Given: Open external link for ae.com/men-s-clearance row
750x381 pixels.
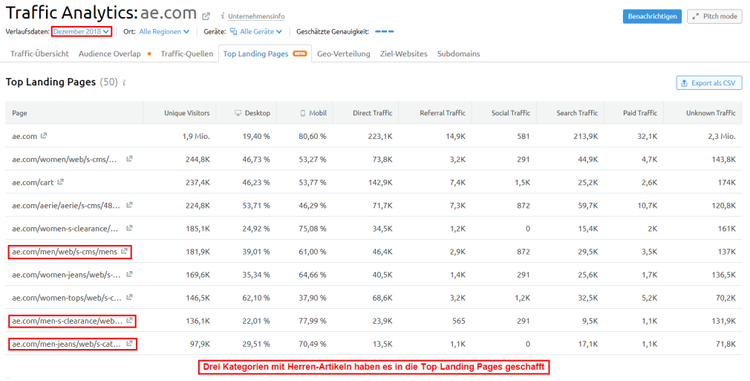Looking at the screenshot, I should coord(129,320).
